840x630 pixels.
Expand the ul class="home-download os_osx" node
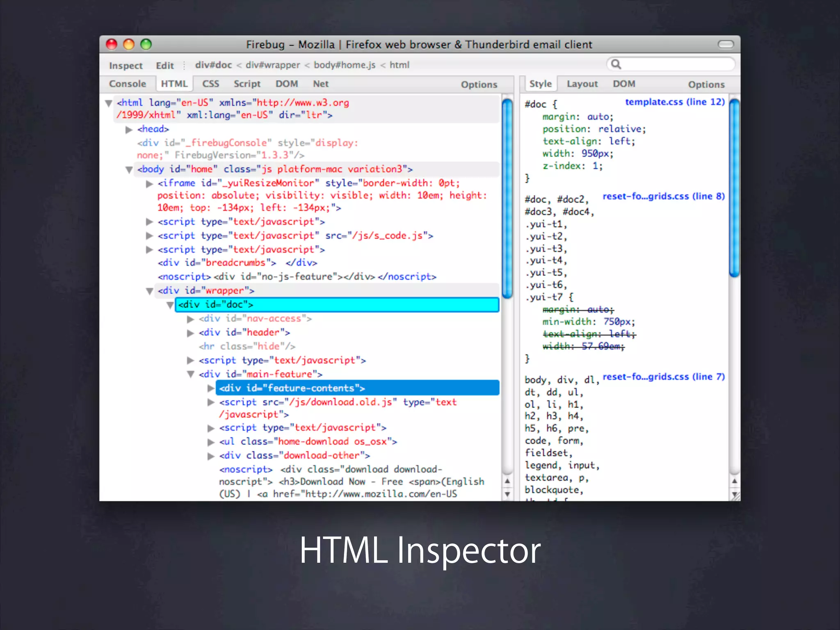(211, 442)
